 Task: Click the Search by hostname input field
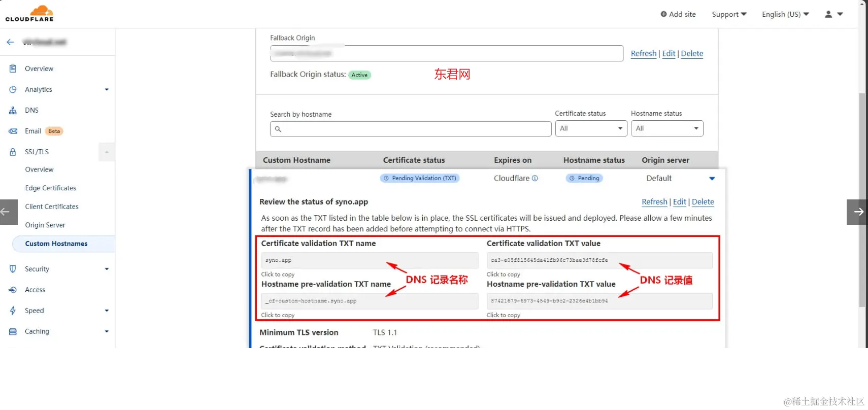click(411, 129)
